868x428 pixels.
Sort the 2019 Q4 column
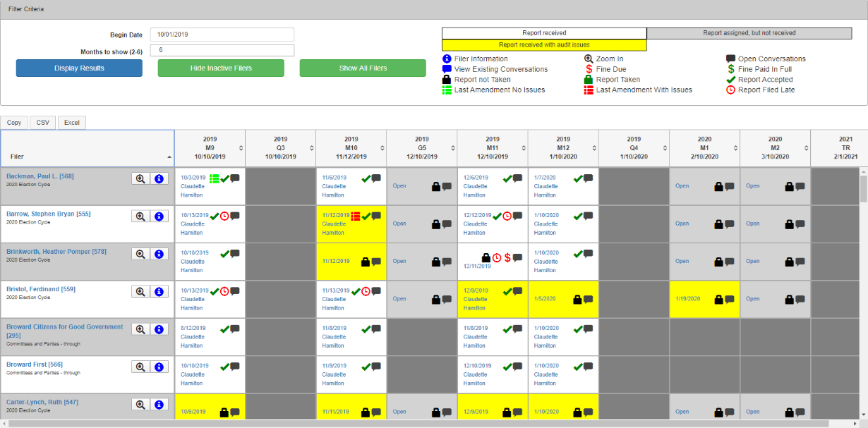tap(634, 148)
